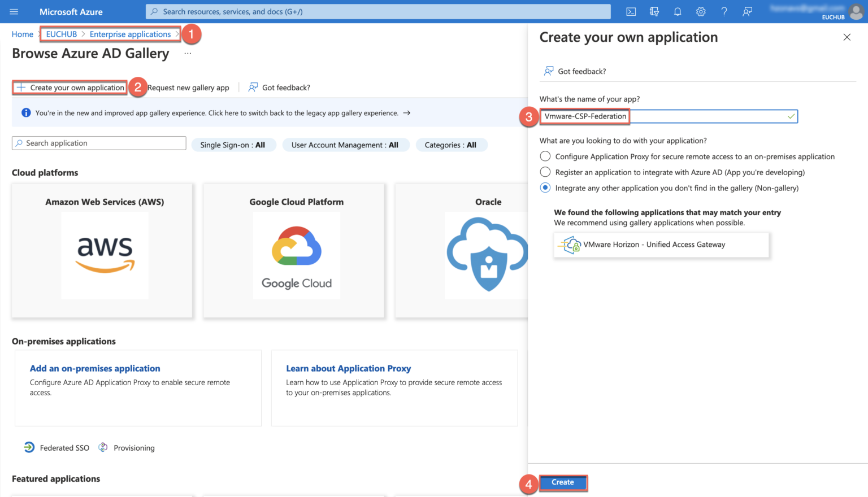868x497 pixels.
Task: Click the search magnifier in the top bar
Action: [x=154, y=11]
